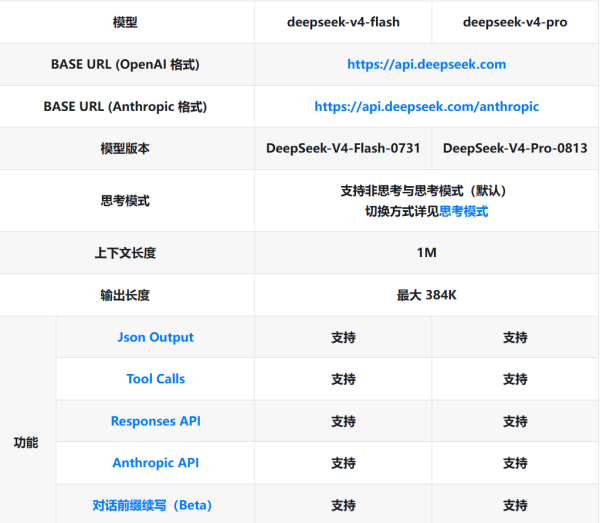The height and width of the screenshot is (523, 600).
Task: Click 支持 for Json Output under flash
Action: pyautogui.click(x=343, y=337)
